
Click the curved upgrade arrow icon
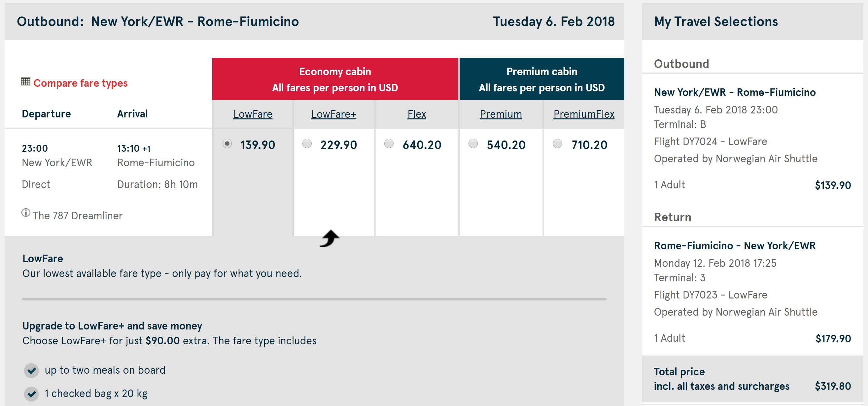coord(329,238)
